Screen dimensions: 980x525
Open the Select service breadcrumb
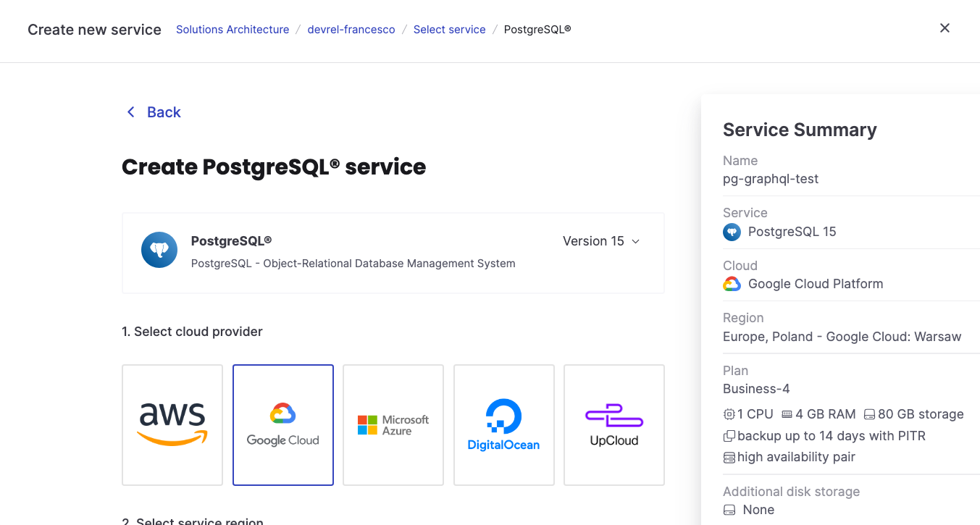(449, 29)
